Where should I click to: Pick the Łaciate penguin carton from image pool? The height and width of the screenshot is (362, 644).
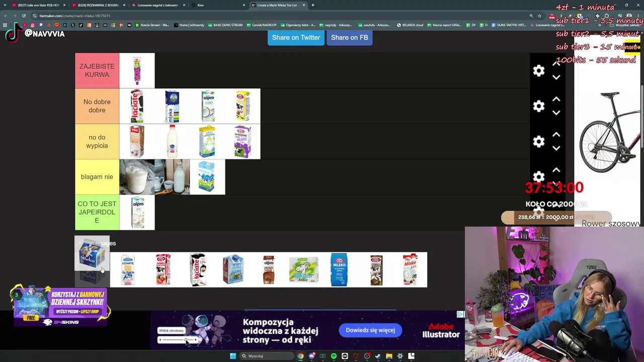198,270
